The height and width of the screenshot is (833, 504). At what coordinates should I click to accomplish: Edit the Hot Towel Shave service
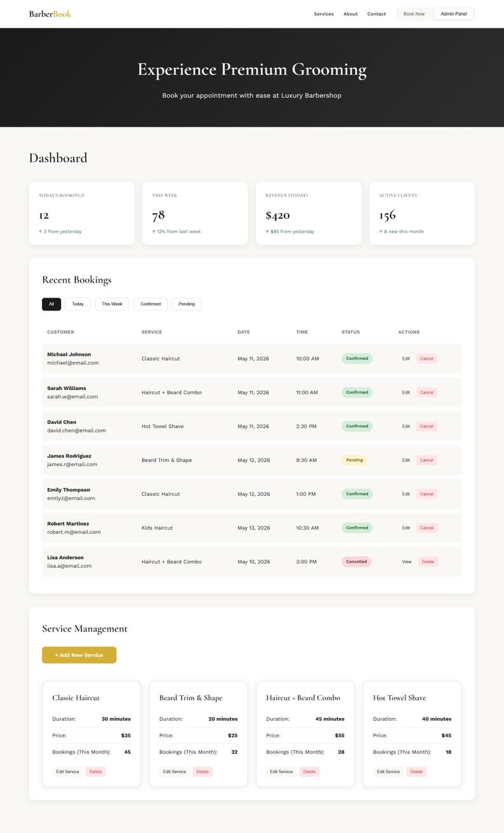click(388, 772)
